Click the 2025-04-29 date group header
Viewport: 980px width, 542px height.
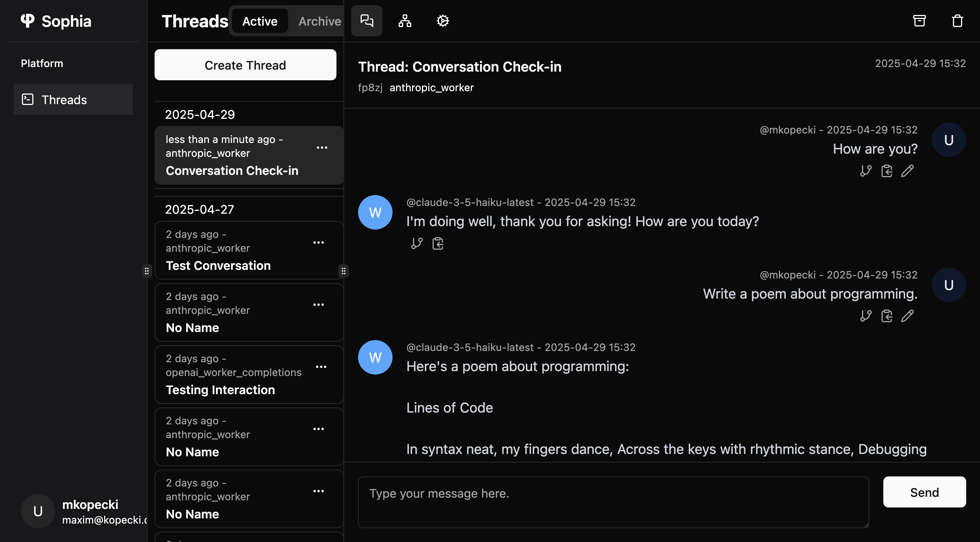[200, 114]
